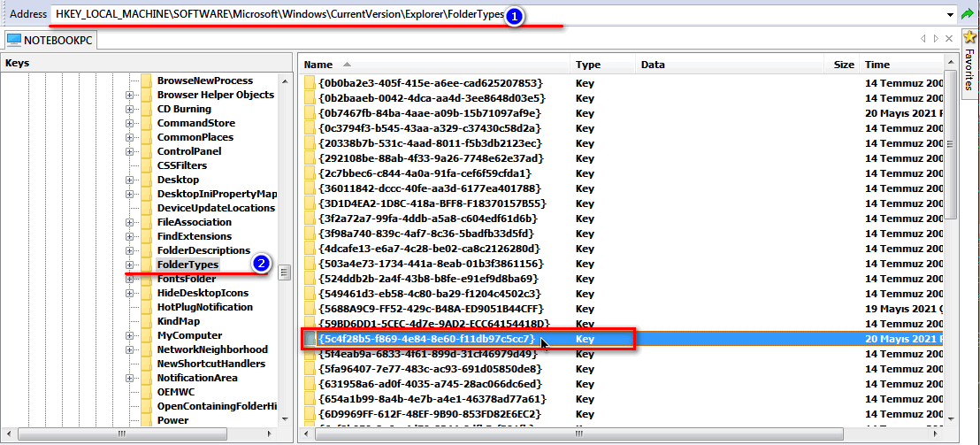Click into the registry Address field
Viewport: 980px width, 445px height.
497,14
